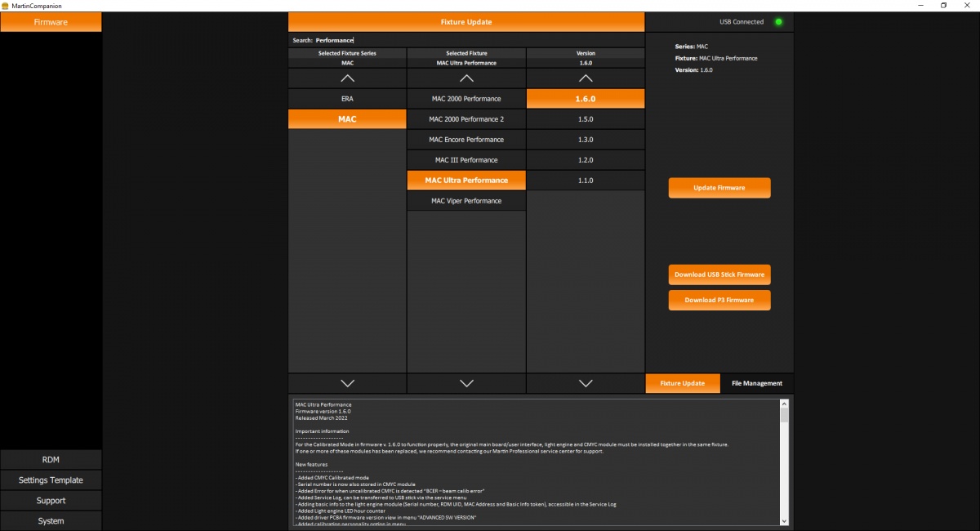Screen dimensions: 980x531
Task: Switch to the File Management tab
Action: [x=757, y=383]
